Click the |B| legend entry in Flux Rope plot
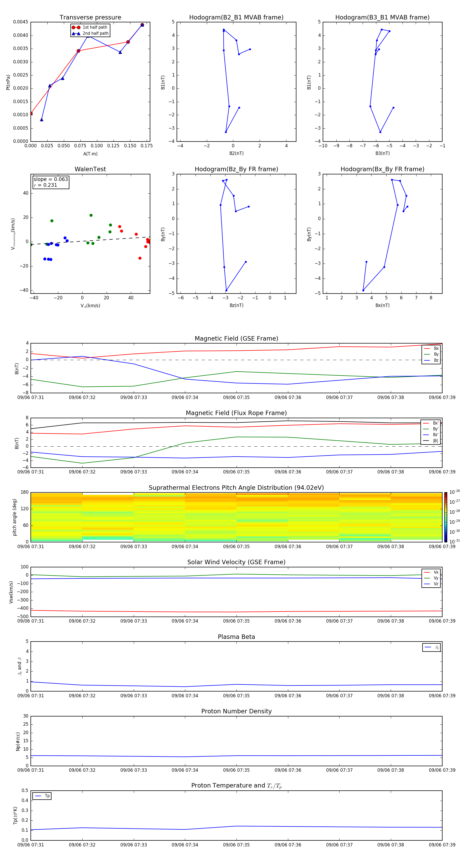The image size is (473, 868). (431, 441)
